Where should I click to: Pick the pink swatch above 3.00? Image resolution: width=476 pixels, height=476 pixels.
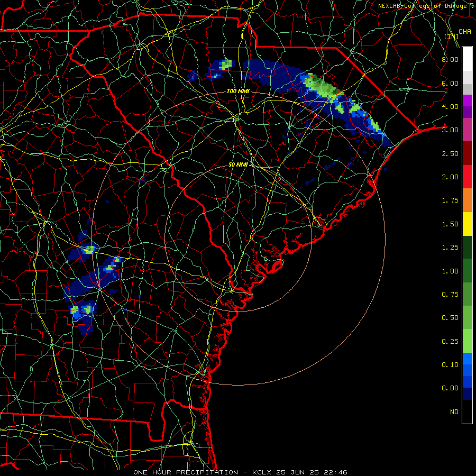[467, 130]
